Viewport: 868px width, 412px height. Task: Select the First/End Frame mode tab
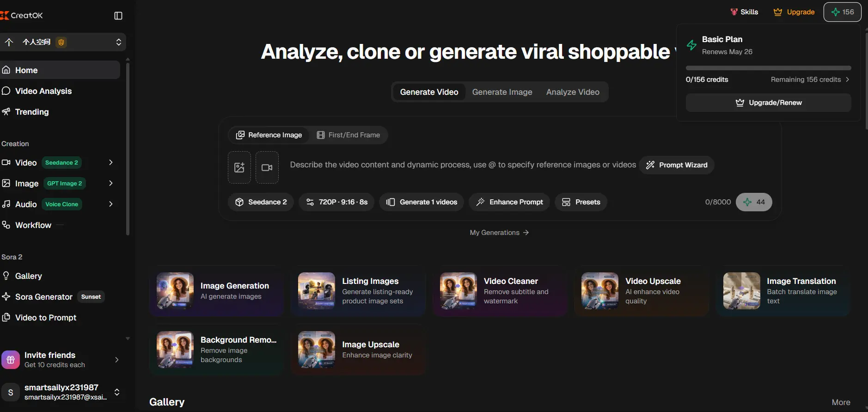[348, 135]
